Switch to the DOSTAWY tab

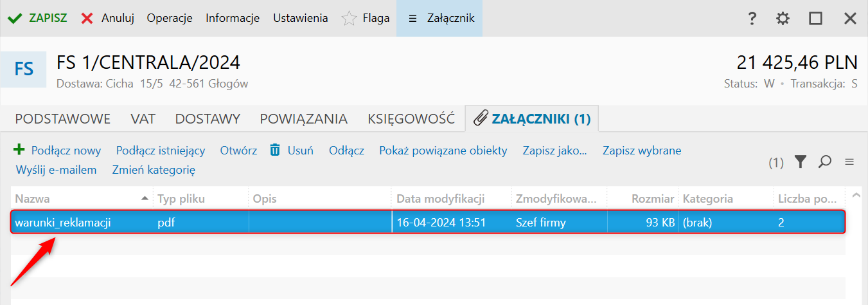click(208, 118)
